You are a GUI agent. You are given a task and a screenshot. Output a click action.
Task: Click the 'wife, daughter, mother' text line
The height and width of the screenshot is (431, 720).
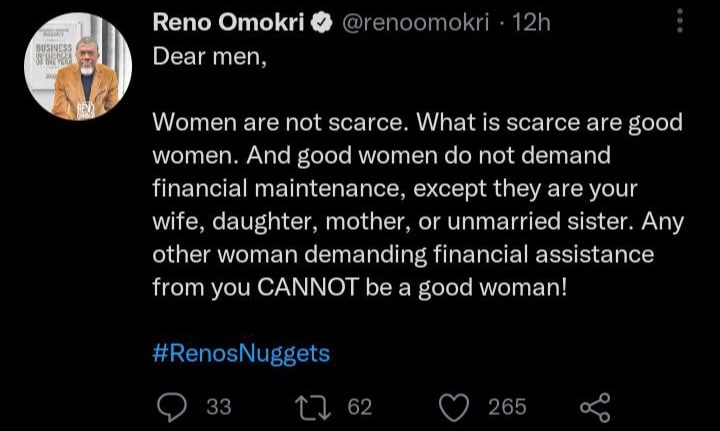point(320,222)
